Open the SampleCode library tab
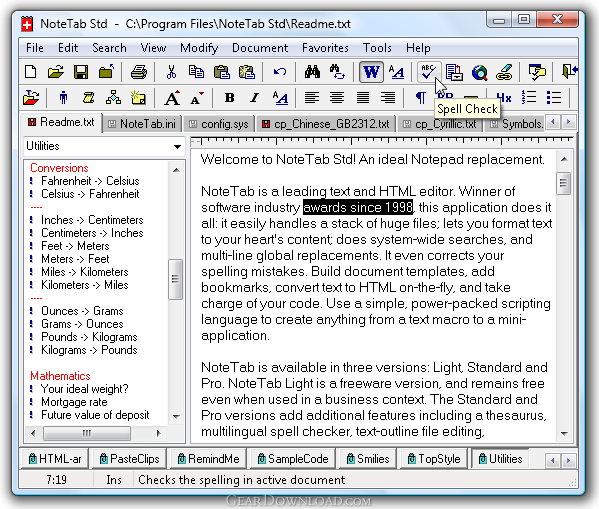 click(293, 459)
